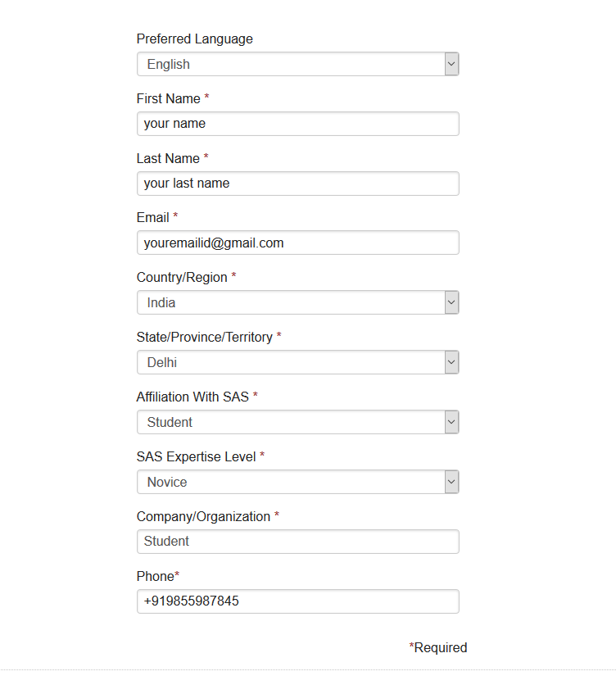Click the "Last Name" field label
The width and height of the screenshot is (616, 685).
click(168, 158)
